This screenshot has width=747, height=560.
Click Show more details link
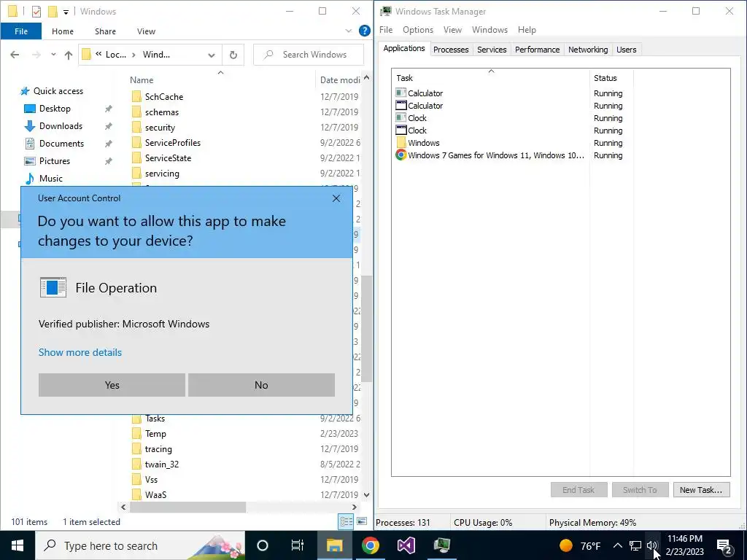click(x=80, y=352)
